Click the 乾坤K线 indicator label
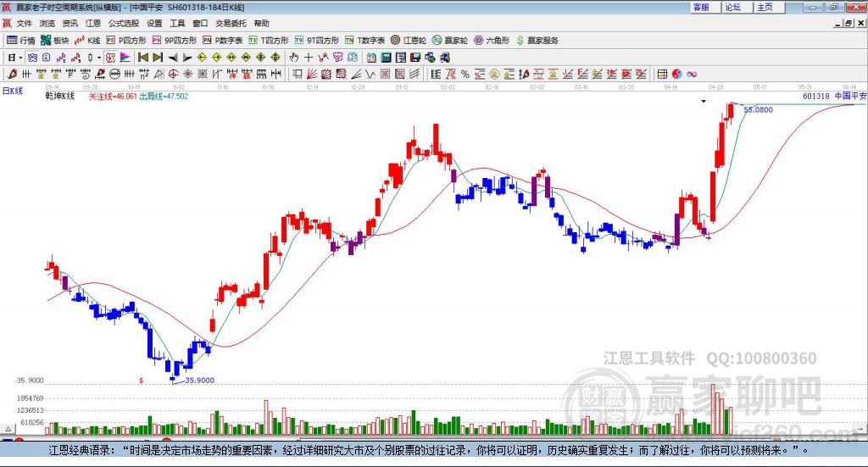The image size is (868, 467). 60,96
